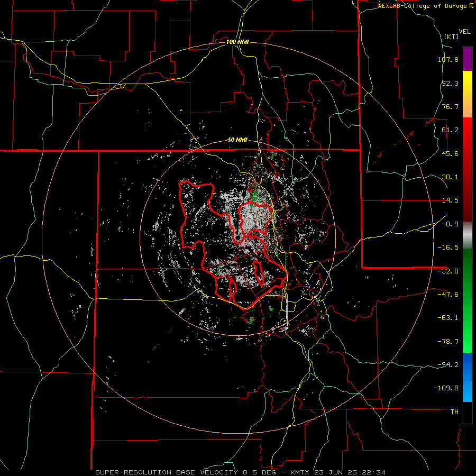This screenshot has width=476, height=476.
Task: Click the 30.1 value on velocity scale
Action: point(450,177)
